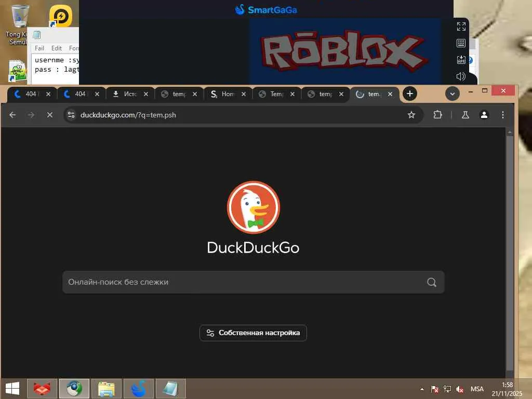This screenshot has width=532, height=399.
Task: Focus the Онлайн-поиск без слежки search box
Action: coord(253,282)
